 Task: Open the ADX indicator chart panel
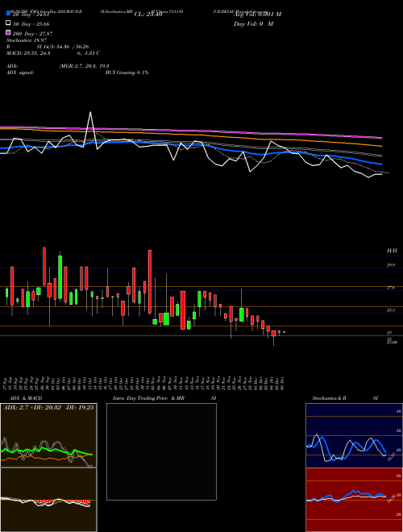[x=48, y=435]
